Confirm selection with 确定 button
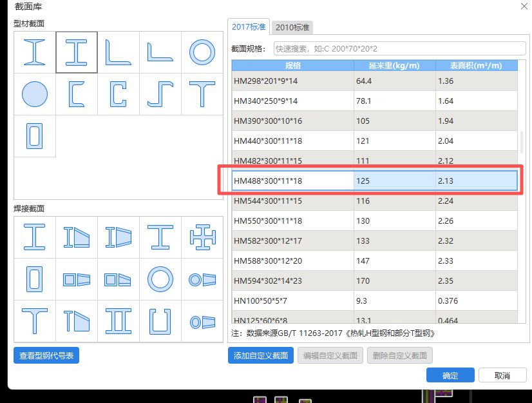 (450, 375)
